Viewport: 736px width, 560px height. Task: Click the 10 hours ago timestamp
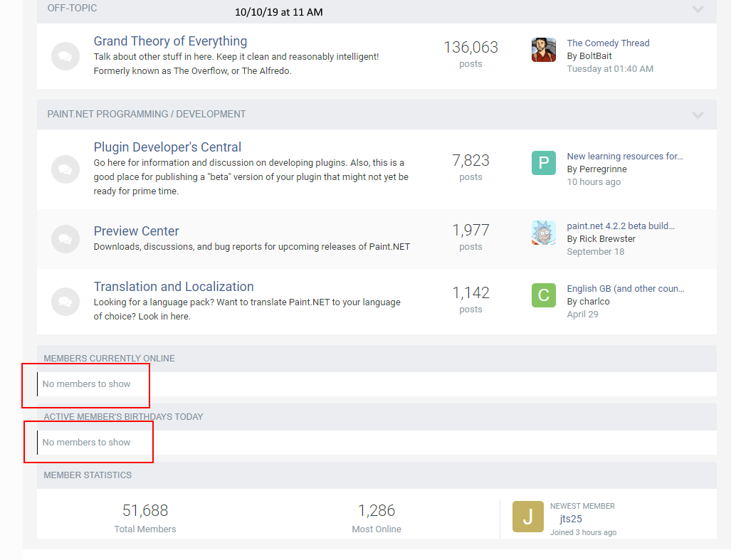pyautogui.click(x=594, y=182)
